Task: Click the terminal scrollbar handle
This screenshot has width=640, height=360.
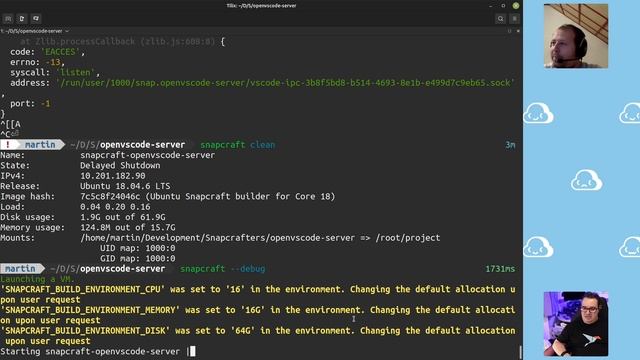Action: coord(520,352)
